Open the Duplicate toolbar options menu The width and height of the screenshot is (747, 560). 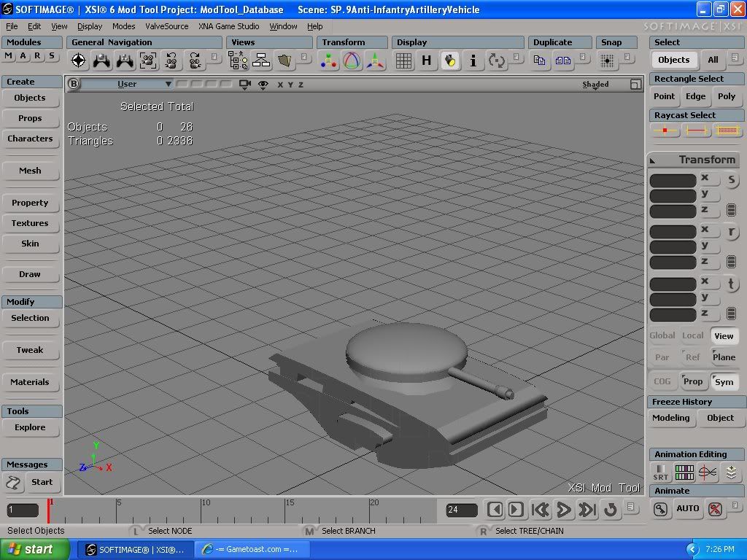coord(583,57)
